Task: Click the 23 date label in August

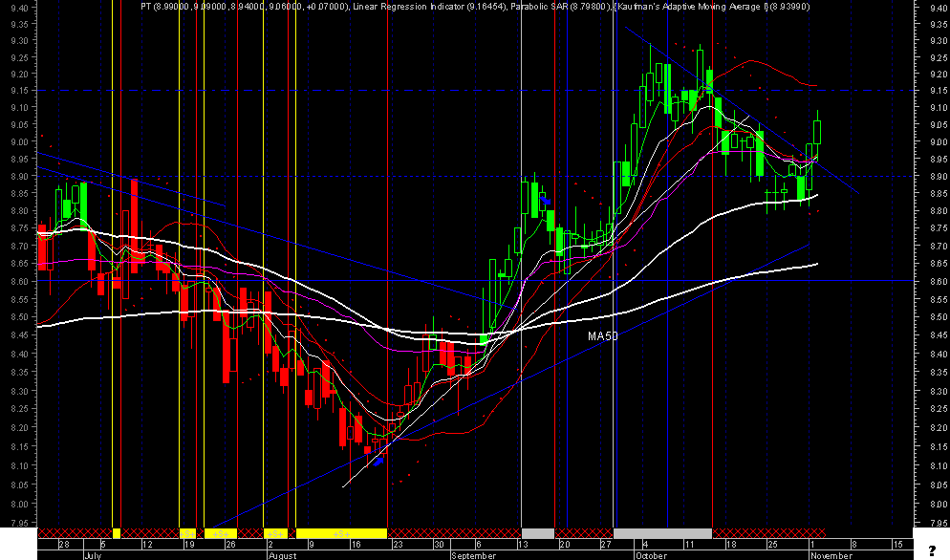Action: 398,545
